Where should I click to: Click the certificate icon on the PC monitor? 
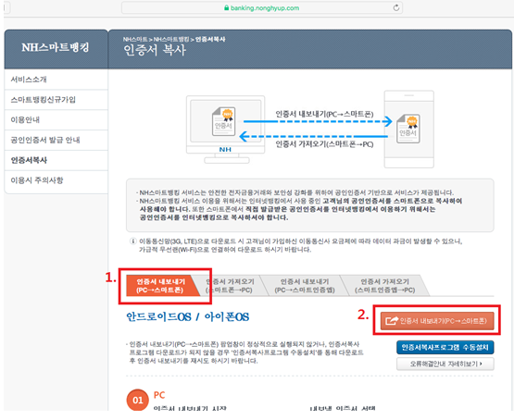(224, 121)
